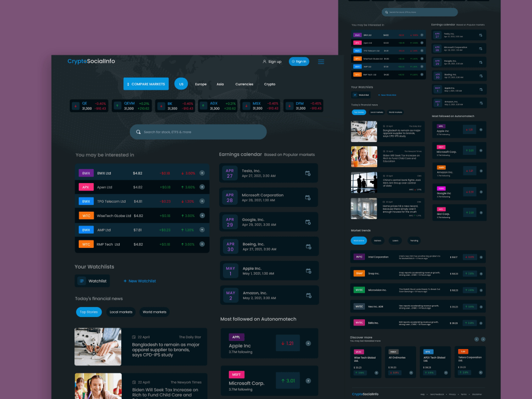Screen dimensions: 532x399
Task: Click the DFM down arrow ticker icon
Action: pos(289,106)
